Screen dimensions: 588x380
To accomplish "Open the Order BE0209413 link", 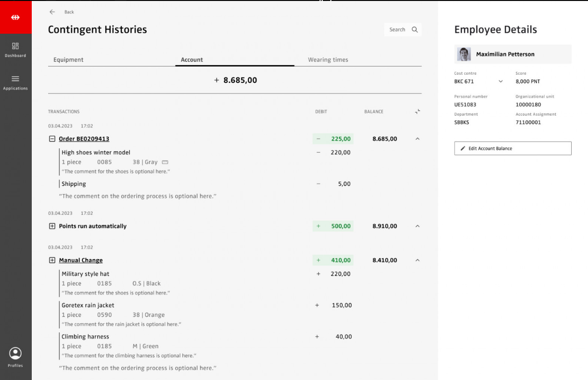I will coord(84,139).
